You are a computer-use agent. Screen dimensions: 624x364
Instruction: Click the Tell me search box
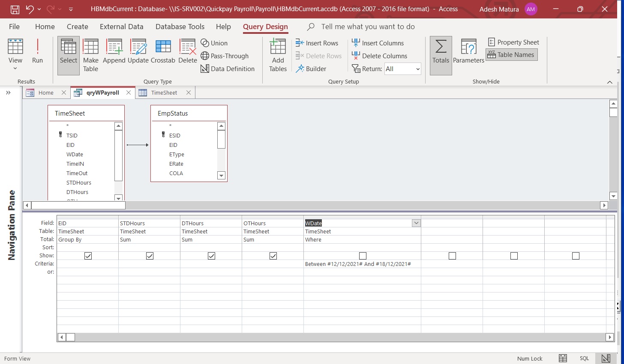(368, 27)
